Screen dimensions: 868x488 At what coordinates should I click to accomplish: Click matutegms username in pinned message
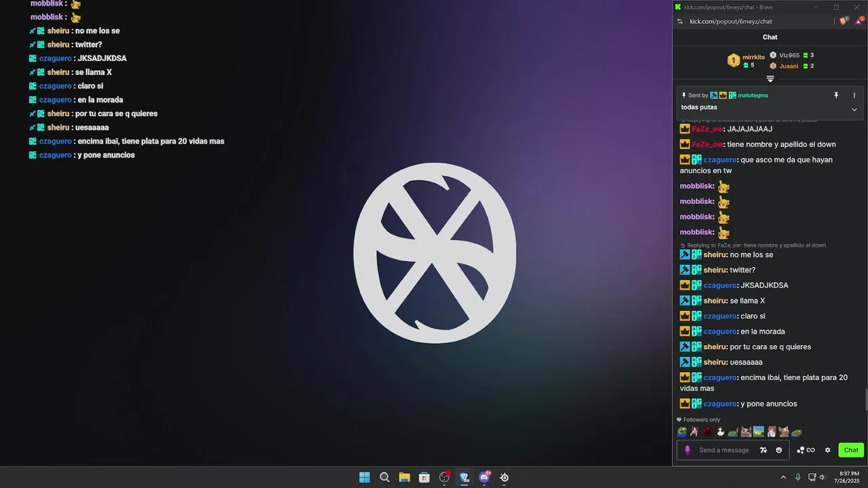point(753,96)
